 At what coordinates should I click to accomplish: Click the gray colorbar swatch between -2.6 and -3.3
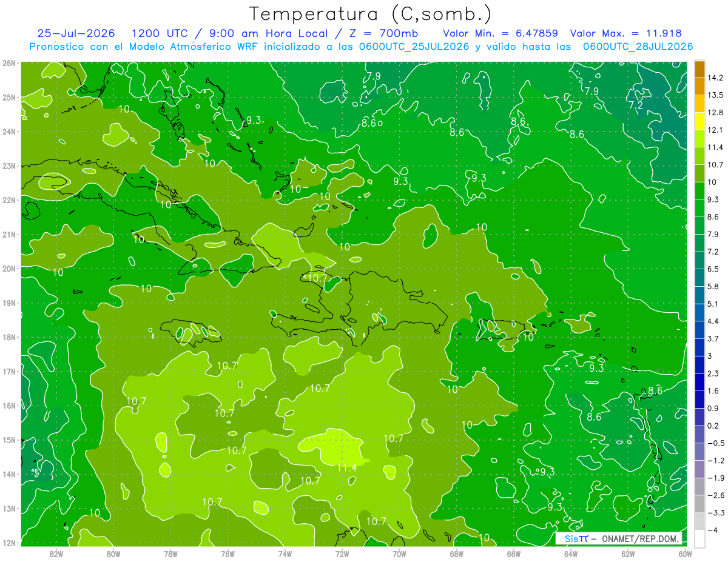point(699,504)
